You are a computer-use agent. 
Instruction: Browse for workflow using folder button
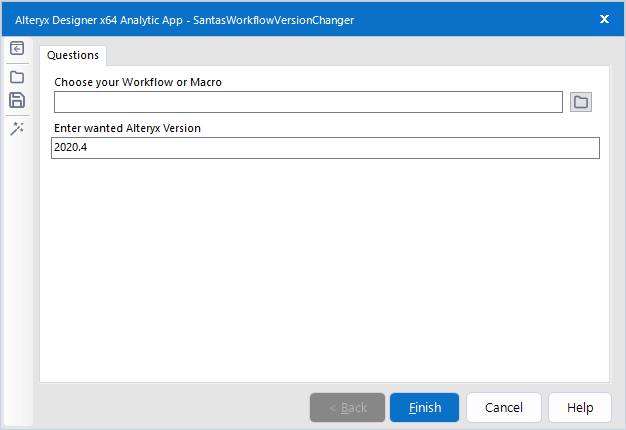(x=581, y=102)
